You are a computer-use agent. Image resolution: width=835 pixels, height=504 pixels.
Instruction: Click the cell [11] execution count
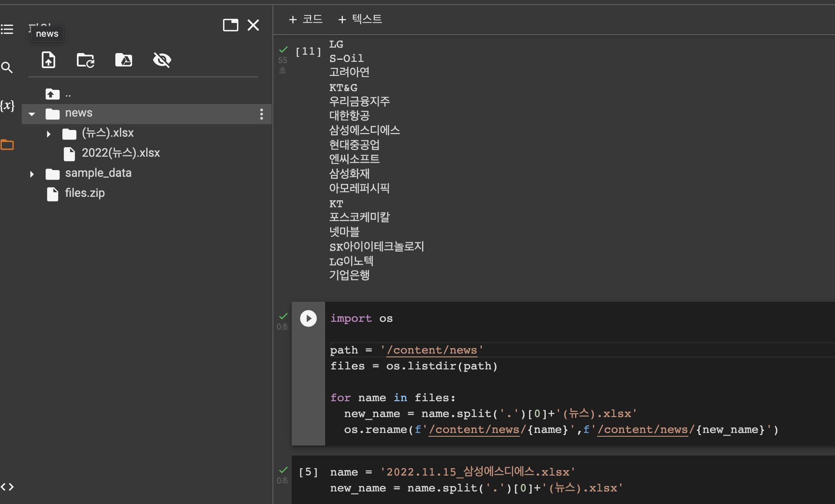308,51
